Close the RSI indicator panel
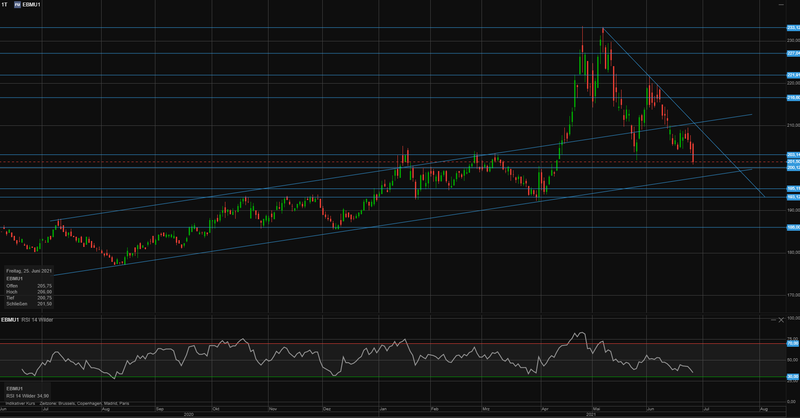The image size is (800, 418). pos(782,320)
